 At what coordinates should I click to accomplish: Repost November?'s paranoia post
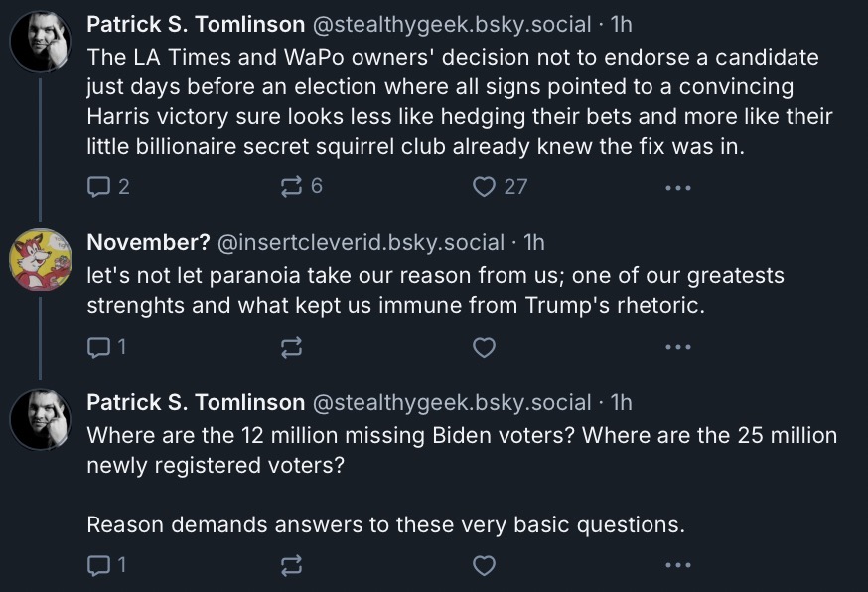click(291, 348)
